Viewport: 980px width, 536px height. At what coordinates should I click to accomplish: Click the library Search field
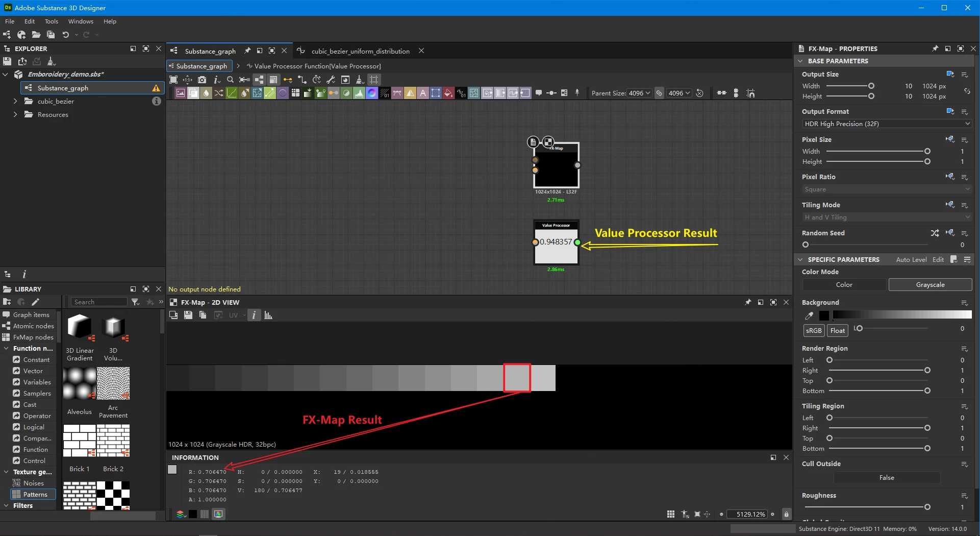click(x=99, y=302)
